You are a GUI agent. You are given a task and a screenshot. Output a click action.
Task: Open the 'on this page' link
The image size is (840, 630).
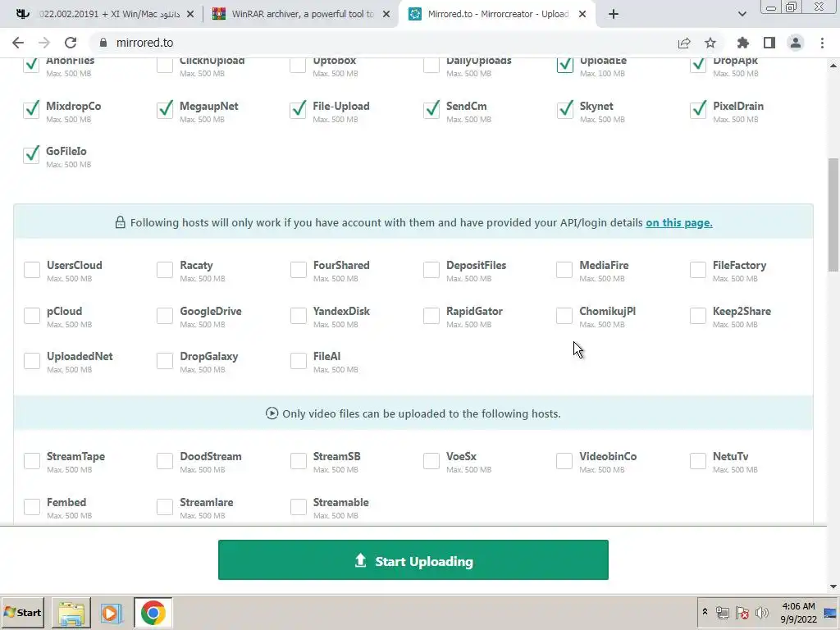point(678,222)
